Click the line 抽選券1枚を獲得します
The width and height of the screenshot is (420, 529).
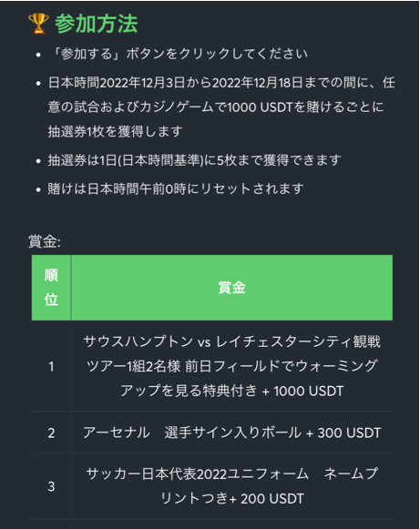[115, 131]
